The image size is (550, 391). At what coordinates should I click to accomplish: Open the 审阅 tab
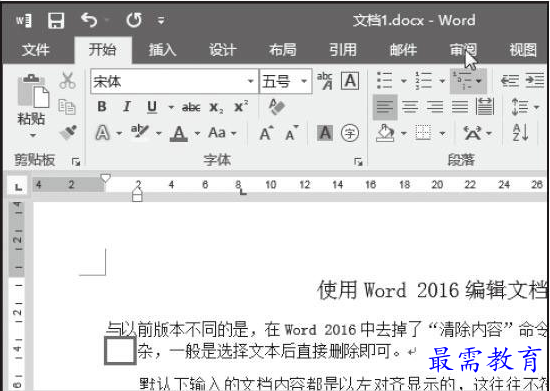click(x=463, y=50)
